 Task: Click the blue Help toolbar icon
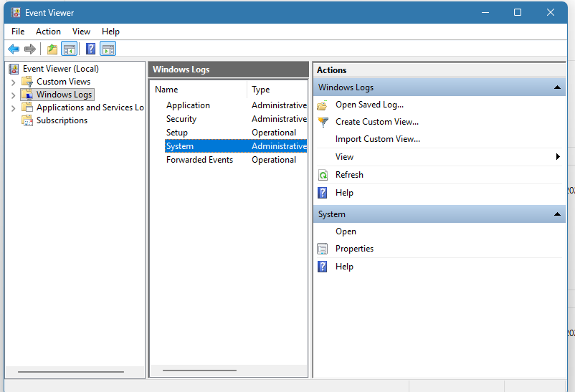[x=90, y=49]
